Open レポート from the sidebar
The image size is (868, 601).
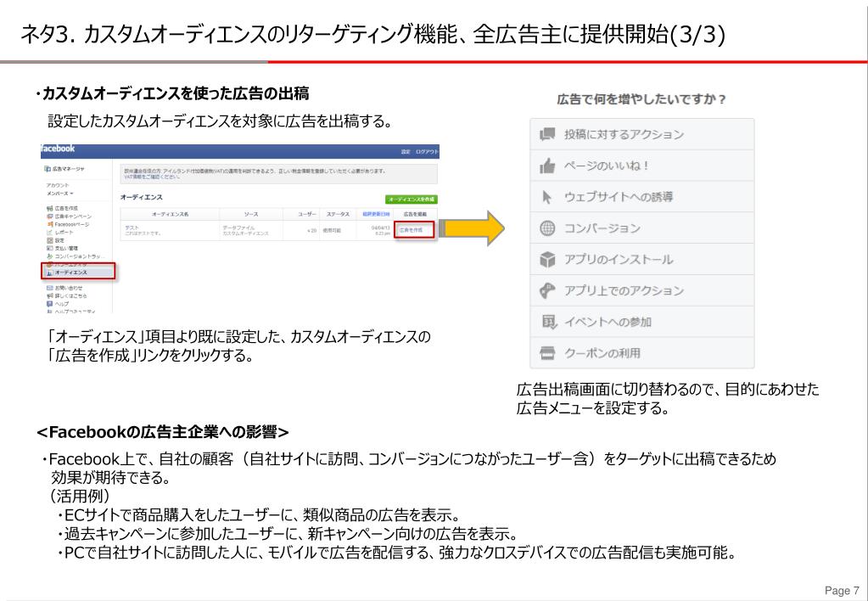[x=59, y=232]
